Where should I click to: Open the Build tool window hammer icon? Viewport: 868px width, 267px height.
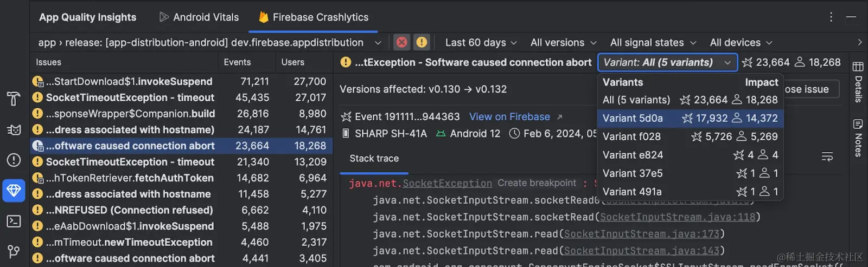[14, 99]
